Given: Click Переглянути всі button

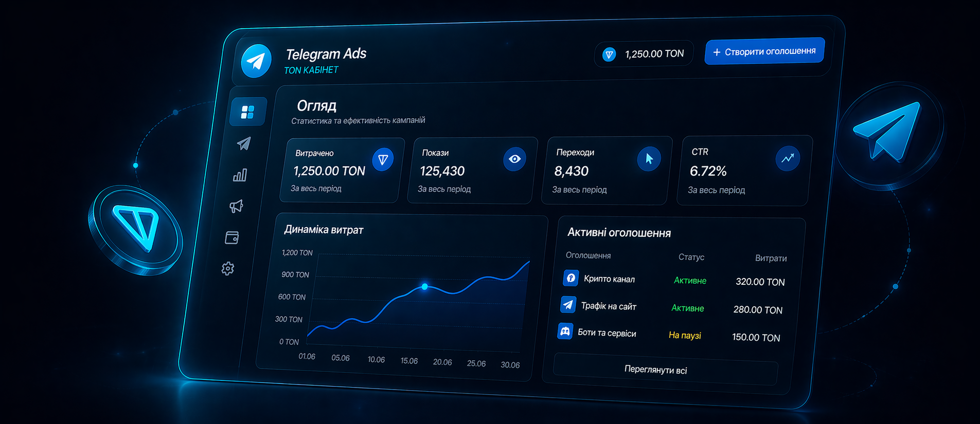Looking at the screenshot, I should tap(665, 370).
